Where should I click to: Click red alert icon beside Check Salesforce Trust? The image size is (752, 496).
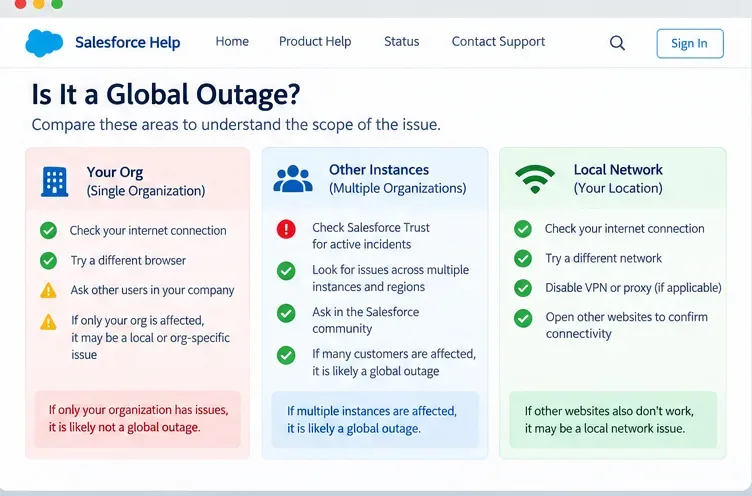[x=286, y=229]
